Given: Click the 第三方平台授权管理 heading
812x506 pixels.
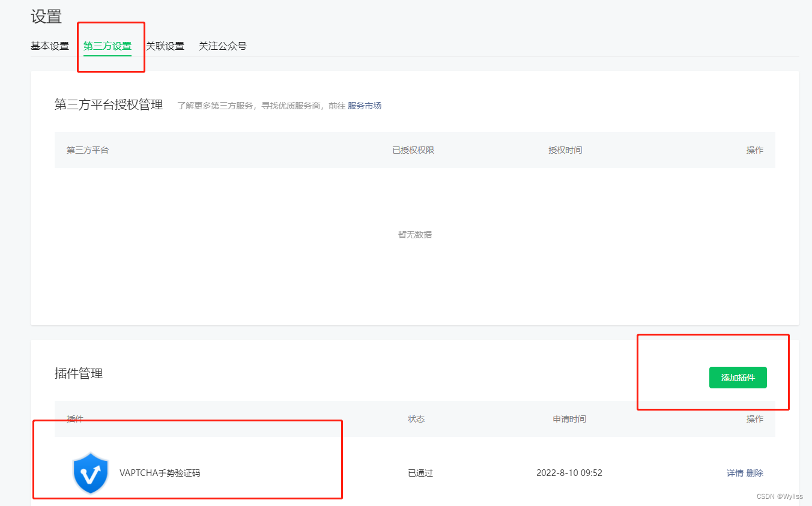Looking at the screenshot, I should click(x=109, y=105).
